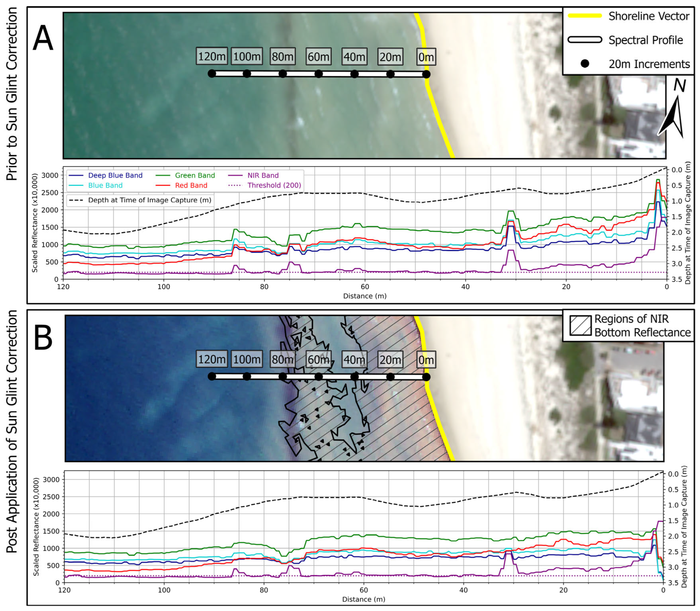Click the large letter B panel label
Viewport: 700px width, 611px height.
tap(43, 338)
